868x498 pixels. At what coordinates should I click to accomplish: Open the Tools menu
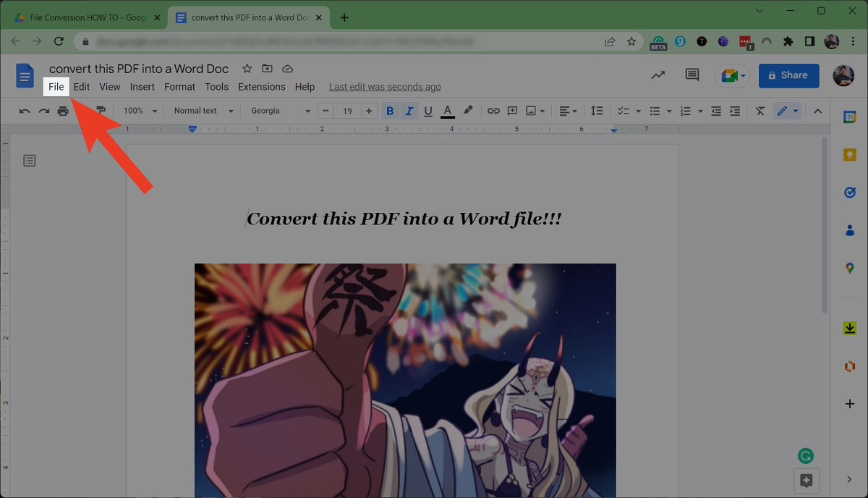[x=216, y=87]
